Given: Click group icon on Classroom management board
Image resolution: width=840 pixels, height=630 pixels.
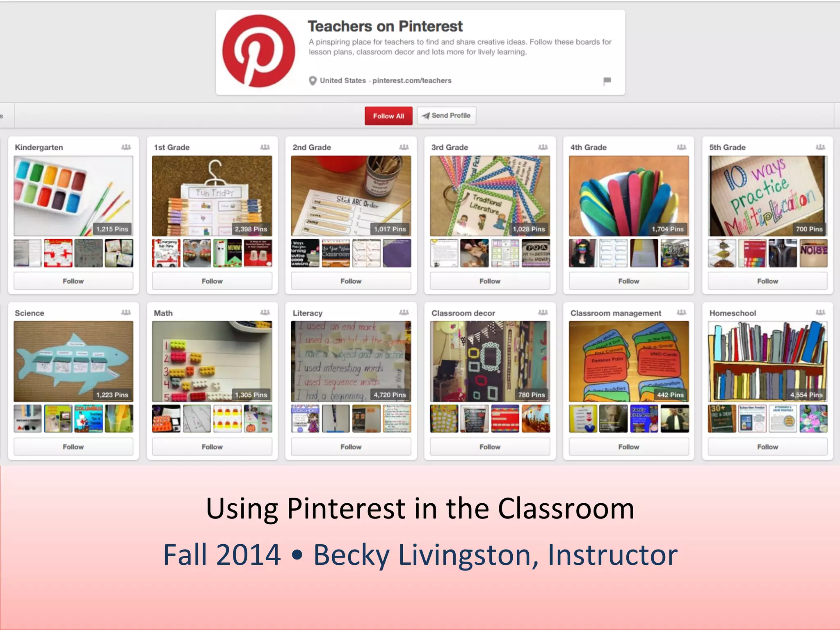Looking at the screenshot, I should point(681,313).
